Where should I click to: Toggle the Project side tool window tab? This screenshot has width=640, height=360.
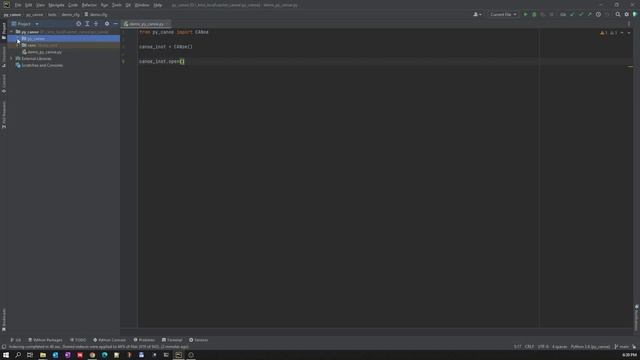4,31
